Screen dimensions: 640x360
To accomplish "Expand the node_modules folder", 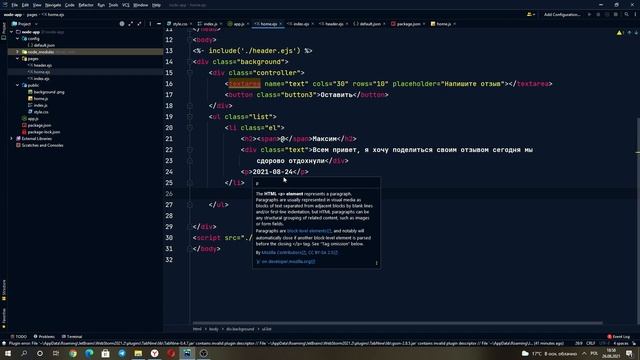I will pos(18,52).
